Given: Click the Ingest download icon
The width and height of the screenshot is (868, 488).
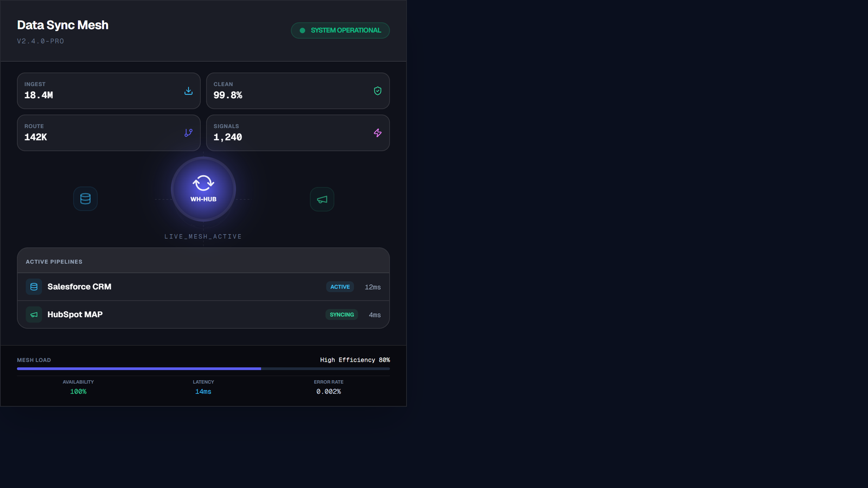Looking at the screenshot, I should pyautogui.click(x=188, y=91).
